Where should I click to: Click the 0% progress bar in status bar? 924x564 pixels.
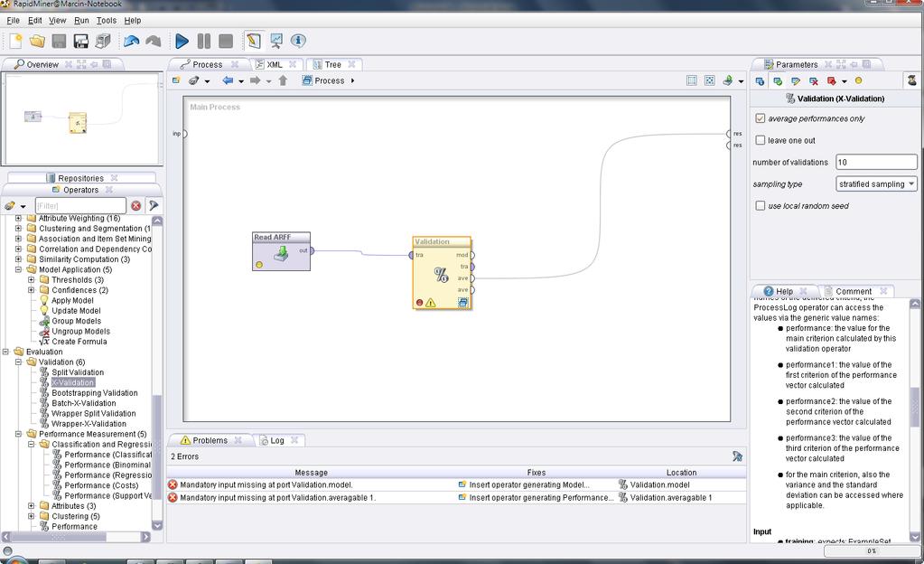[x=871, y=551]
